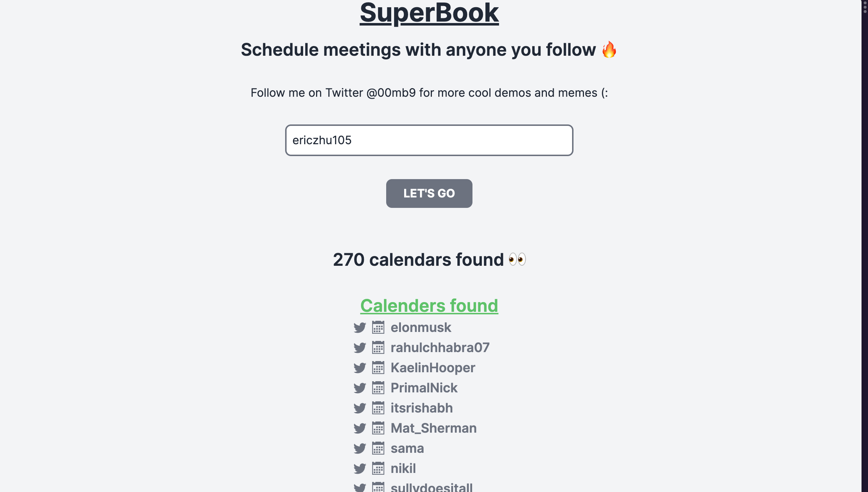Click the rahulchhabra07 username text

[440, 348]
